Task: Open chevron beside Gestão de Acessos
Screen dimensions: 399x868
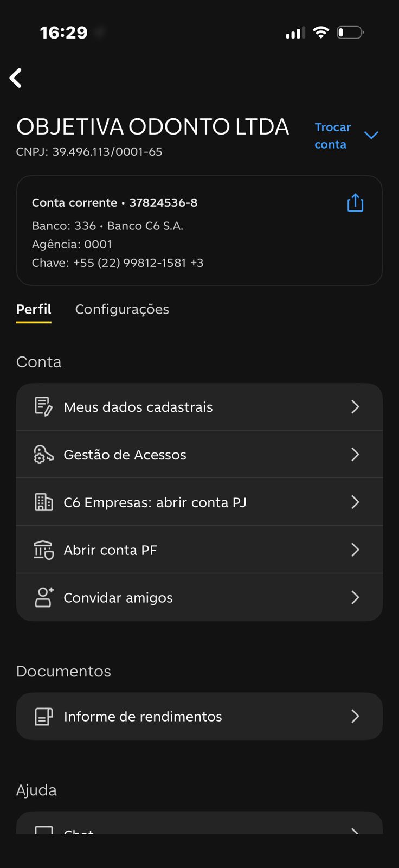Action: coord(355,455)
